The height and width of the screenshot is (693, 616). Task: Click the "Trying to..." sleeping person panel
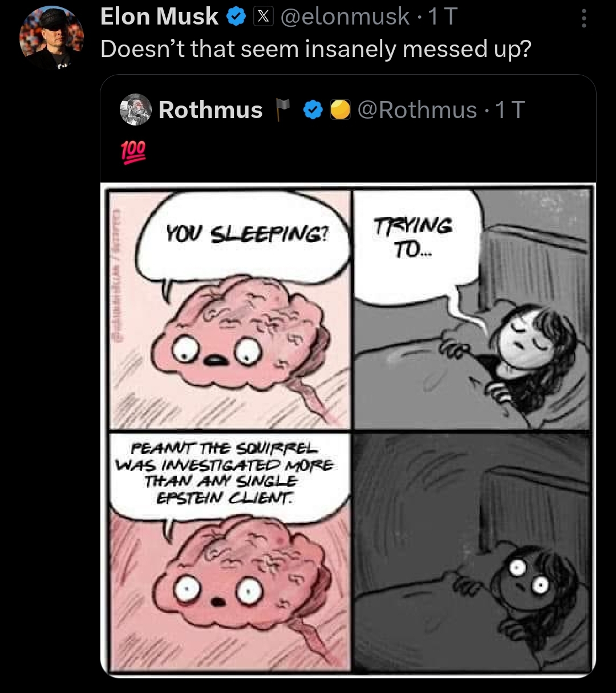[x=472, y=309]
